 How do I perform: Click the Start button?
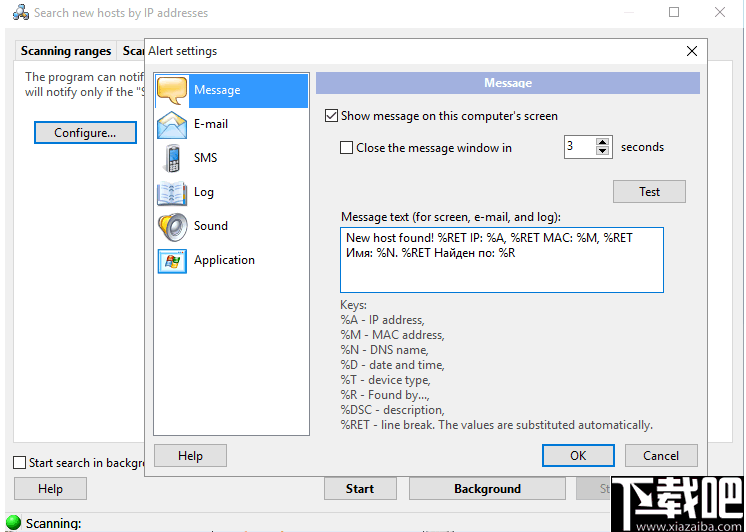point(360,489)
